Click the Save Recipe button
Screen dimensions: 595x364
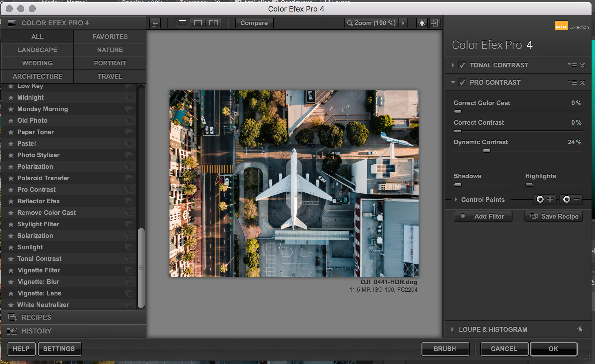553,216
